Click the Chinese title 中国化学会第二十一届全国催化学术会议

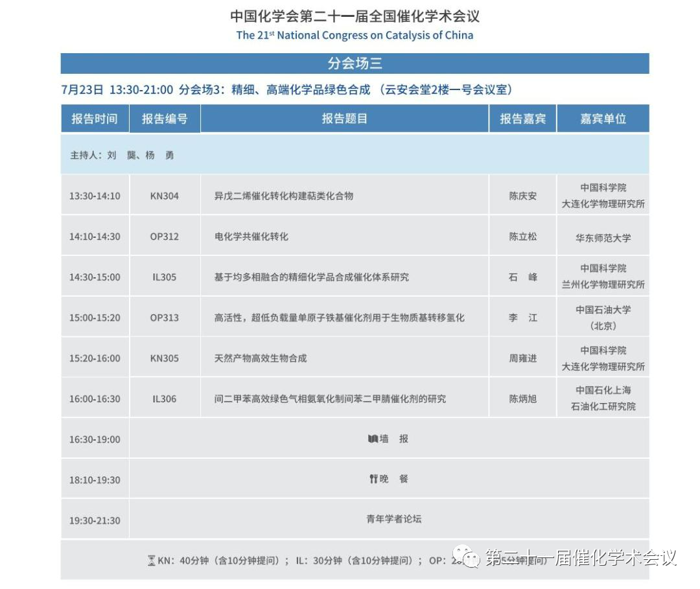[355, 16]
